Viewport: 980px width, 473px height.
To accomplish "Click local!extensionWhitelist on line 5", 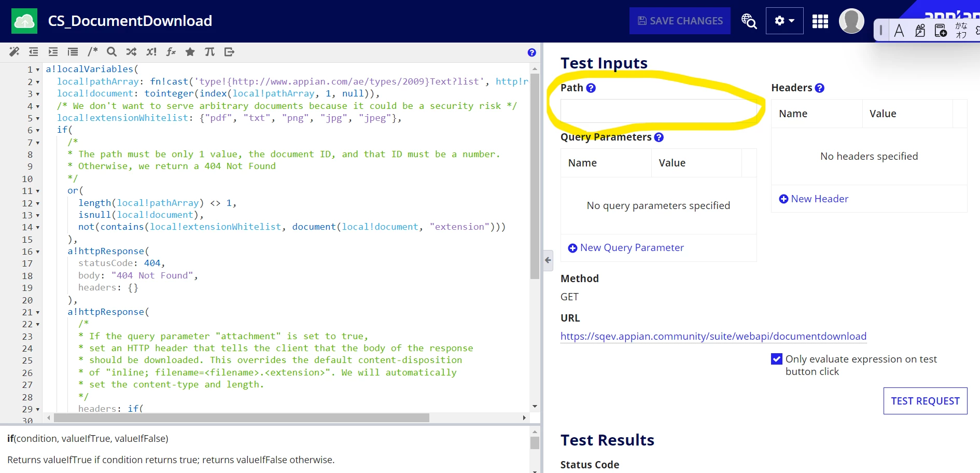I will pos(122,118).
